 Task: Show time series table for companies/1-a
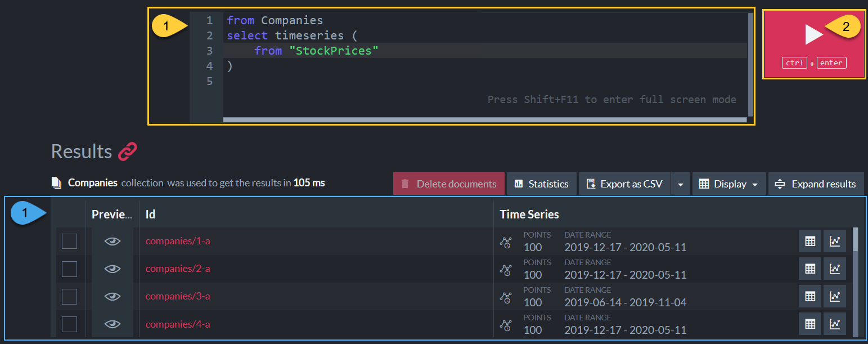[810, 242]
